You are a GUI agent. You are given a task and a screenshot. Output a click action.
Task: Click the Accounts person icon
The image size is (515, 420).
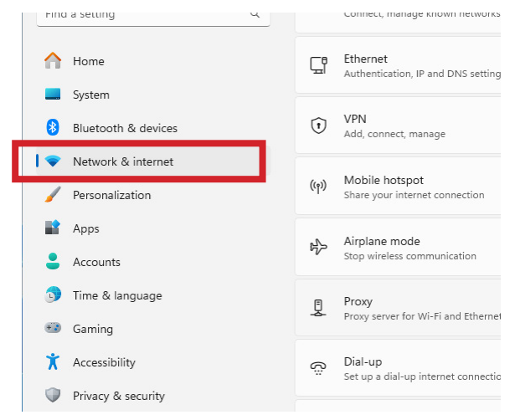(x=53, y=261)
